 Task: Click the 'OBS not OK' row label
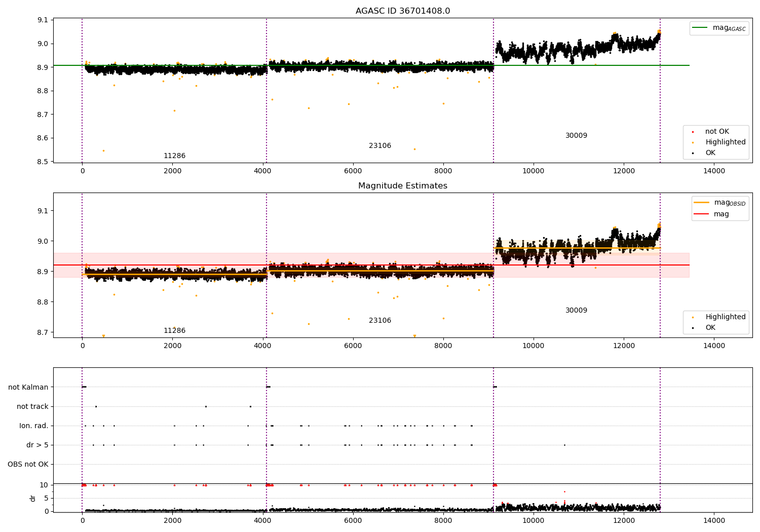[x=28, y=464]
